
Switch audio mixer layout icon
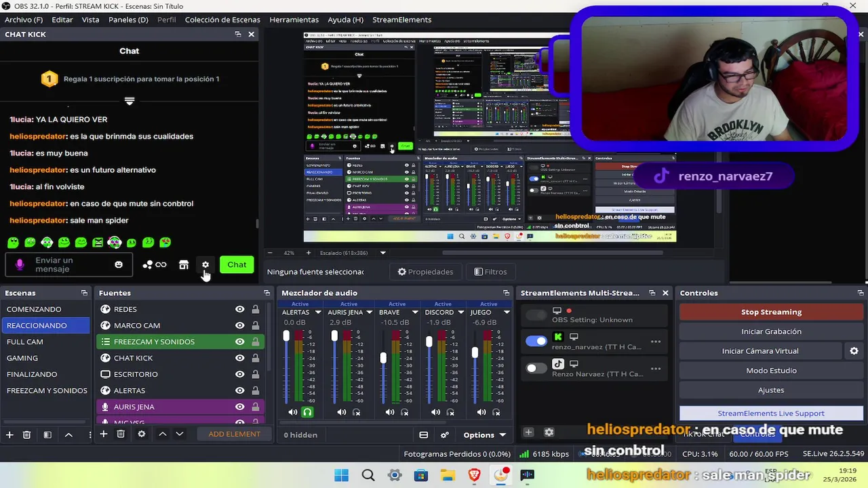(x=424, y=435)
